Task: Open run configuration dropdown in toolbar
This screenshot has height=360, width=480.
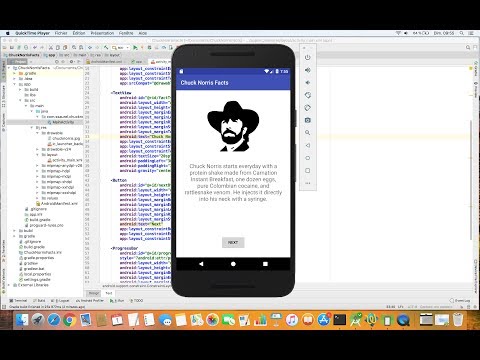Action: pos(121,48)
